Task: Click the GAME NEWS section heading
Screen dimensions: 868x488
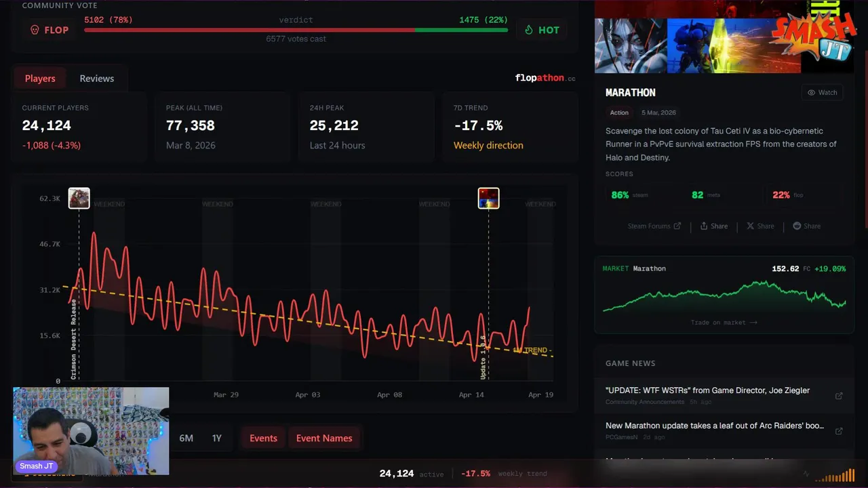Action: click(x=631, y=363)
